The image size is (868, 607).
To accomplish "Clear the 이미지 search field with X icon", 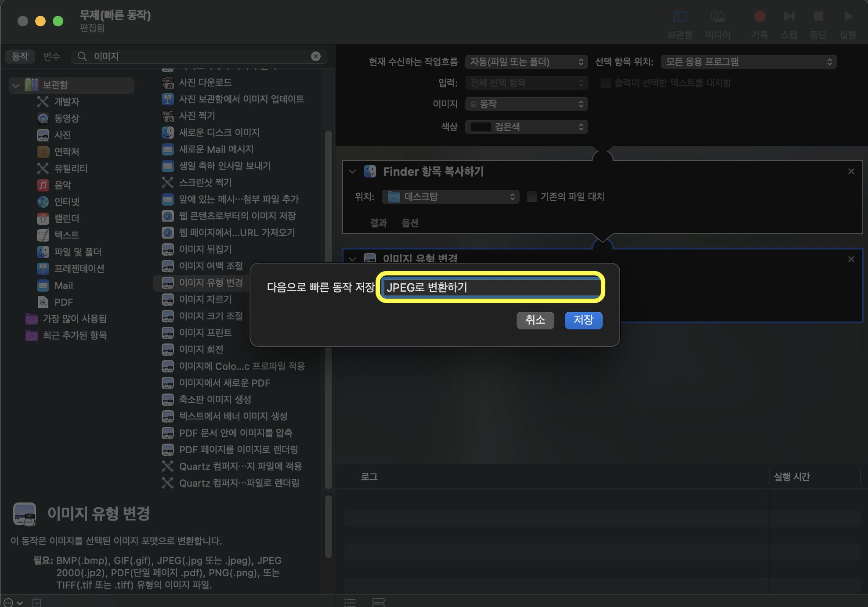I will pos(315,56).
